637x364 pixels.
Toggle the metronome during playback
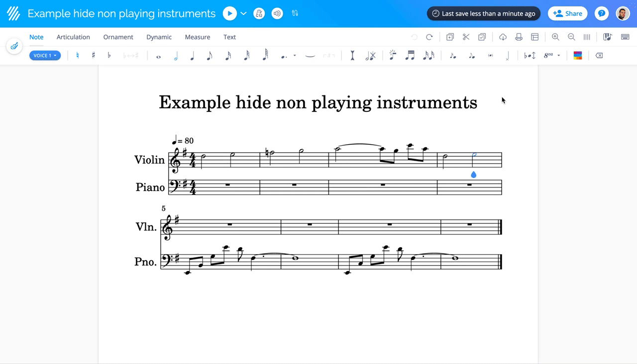(259, 13)
